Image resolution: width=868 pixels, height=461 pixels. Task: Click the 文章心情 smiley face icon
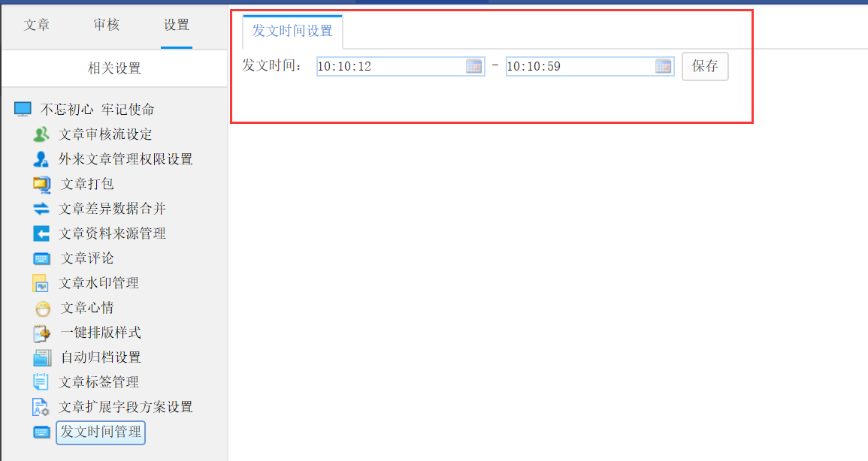coord(42,308)
